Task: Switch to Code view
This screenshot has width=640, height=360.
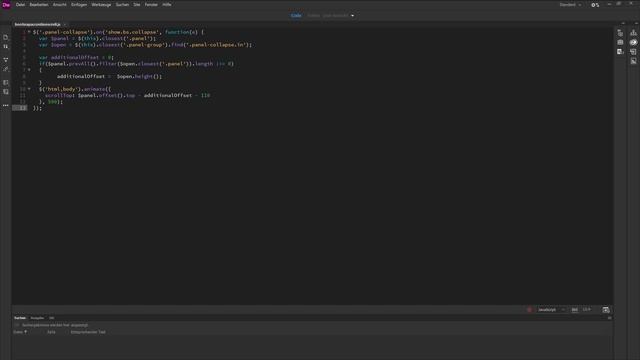Action: [x=296, y=16]
